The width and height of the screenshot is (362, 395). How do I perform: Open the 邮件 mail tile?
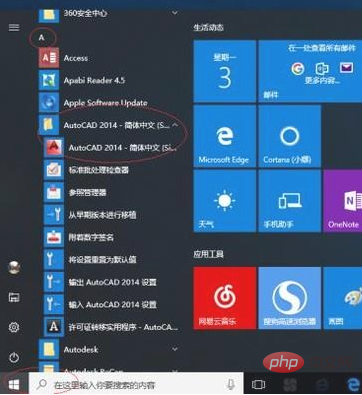pos(310,71)
